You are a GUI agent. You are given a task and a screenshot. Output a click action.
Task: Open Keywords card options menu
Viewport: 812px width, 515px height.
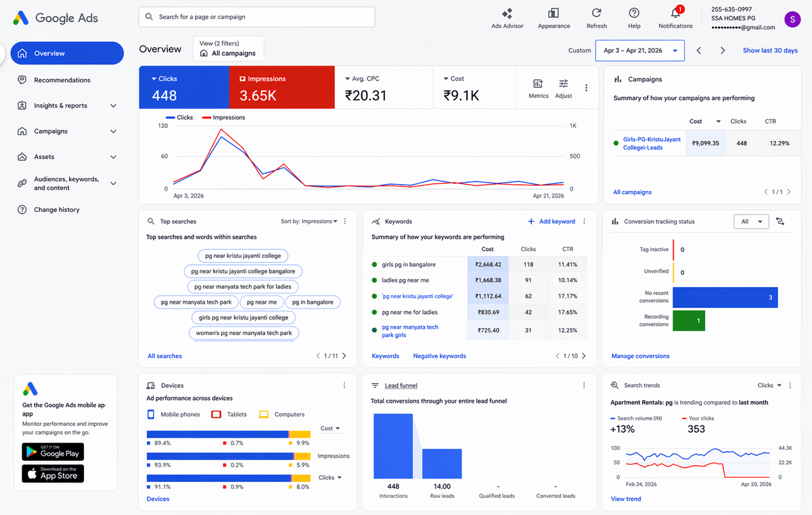tap(585, 221)
